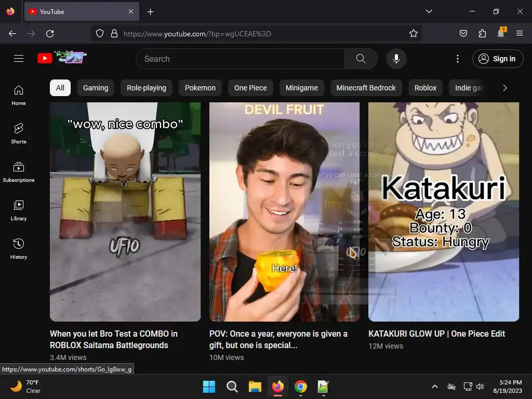This screenshot has width=532, height=399.
Task: Select the Minecraft Bedrock chip
Action: (x=366, y=88)
